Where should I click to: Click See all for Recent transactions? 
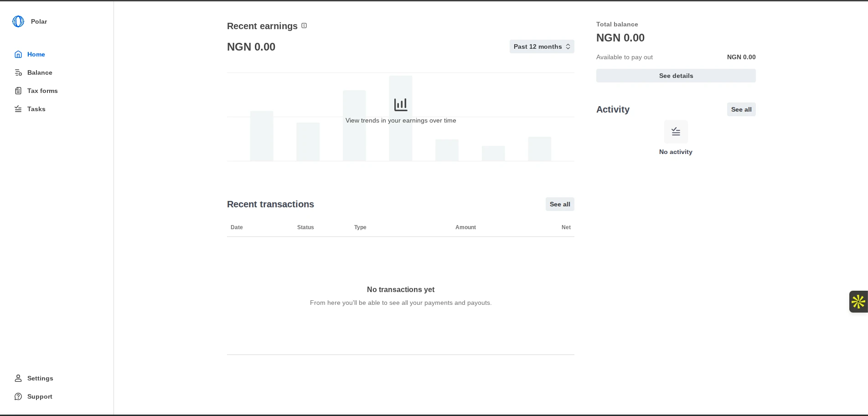[559, 204]
